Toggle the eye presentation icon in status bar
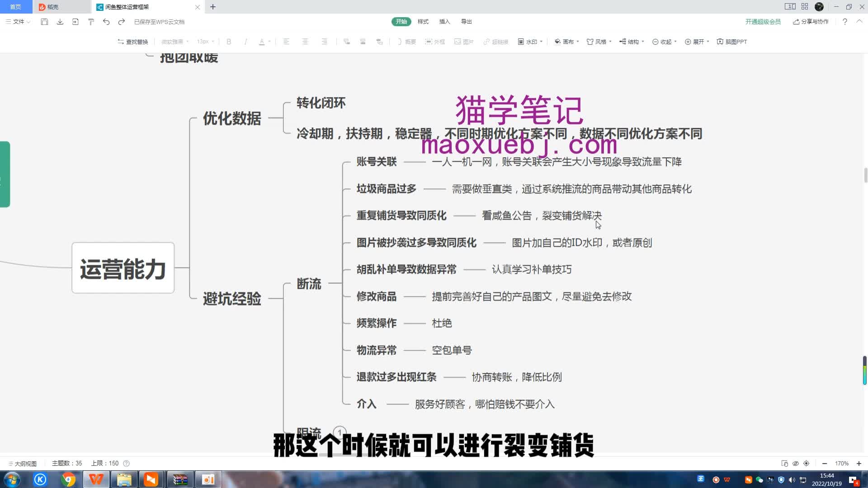The width and height of the screenshot is (868, 488). click(x=795, y=463)
